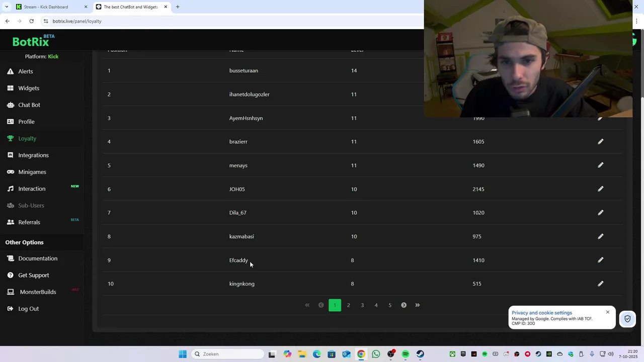
Task: Select the name ihanetdolugozler
Action: [250, 95]
